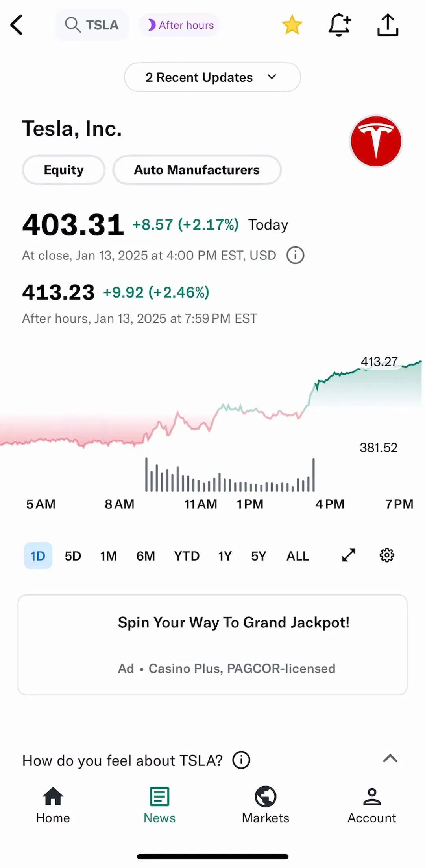Open the Casino Plus ad banner
This screenshot has height=868, width=425.
tap(213, 645)
